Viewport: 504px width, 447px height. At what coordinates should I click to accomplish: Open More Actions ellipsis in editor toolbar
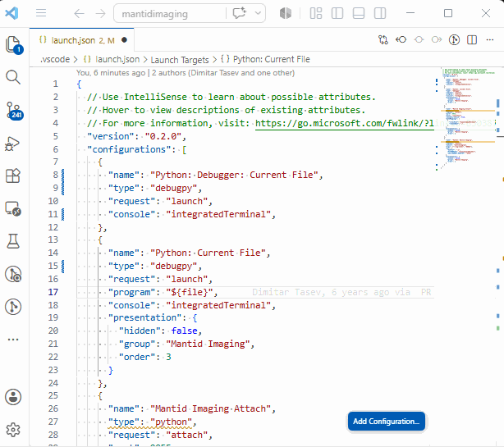coord(490,40)
